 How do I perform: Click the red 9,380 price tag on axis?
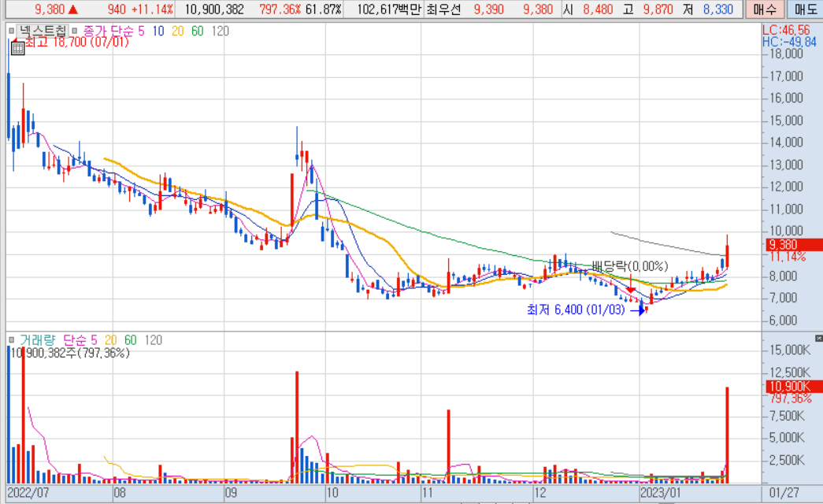[x=794, y=245]
